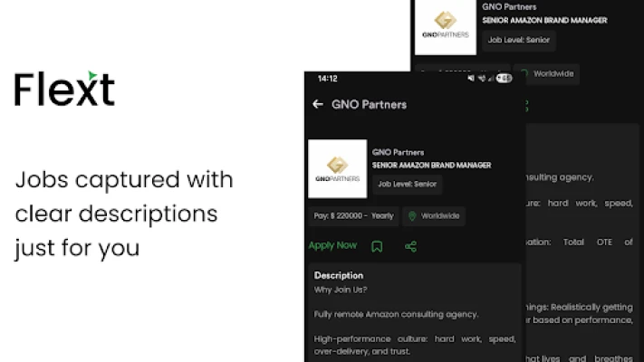Select the Pay $220000 Yearly chip
The image size is (644, 362).
pos(351,216)
